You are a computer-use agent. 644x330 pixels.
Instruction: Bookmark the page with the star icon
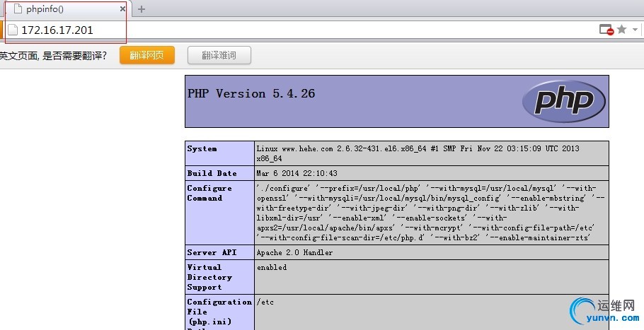pos(622,30)
